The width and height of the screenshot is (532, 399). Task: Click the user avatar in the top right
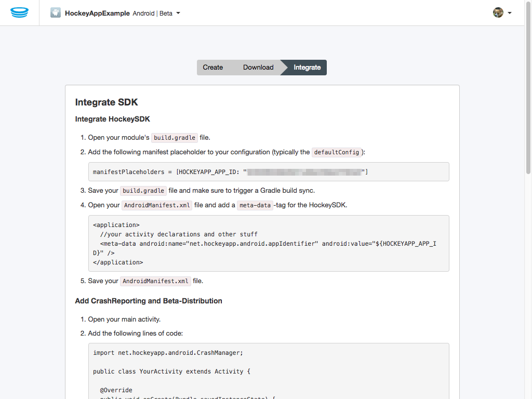pos(498,12)
